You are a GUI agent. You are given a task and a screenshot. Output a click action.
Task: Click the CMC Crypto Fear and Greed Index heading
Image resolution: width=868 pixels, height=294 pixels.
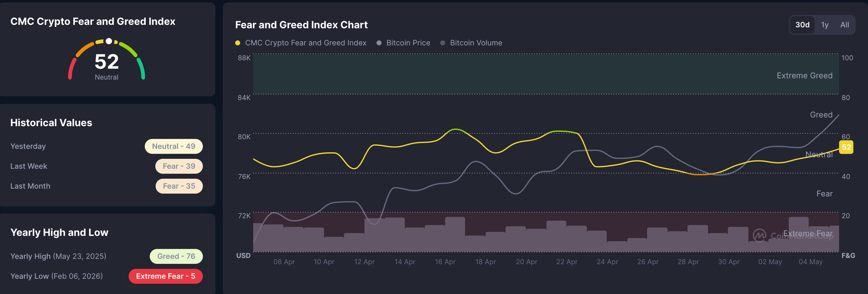[x=93, y=21]
